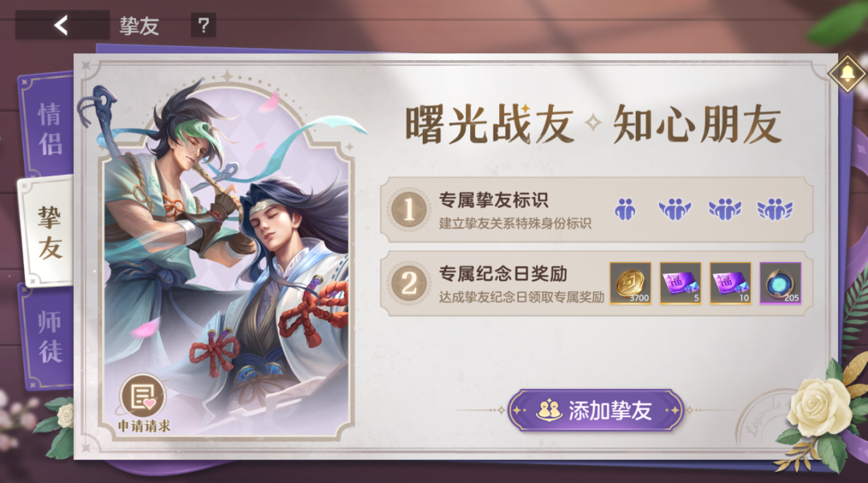This screenshot has width=868, height=483.
Task: Open 申请请求 request list icon
Action: (143, 403)
